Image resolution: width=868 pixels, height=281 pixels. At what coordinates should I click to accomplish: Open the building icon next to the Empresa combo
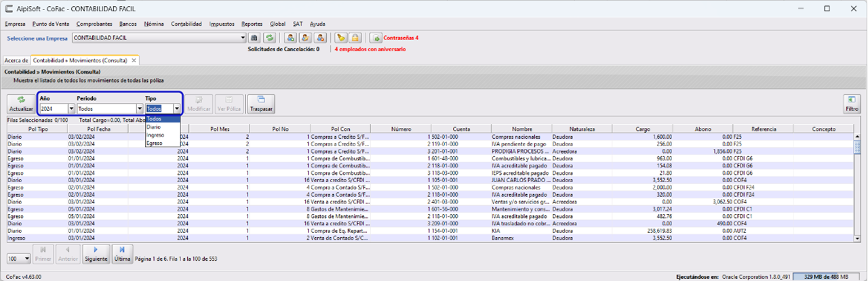(256, 38)
